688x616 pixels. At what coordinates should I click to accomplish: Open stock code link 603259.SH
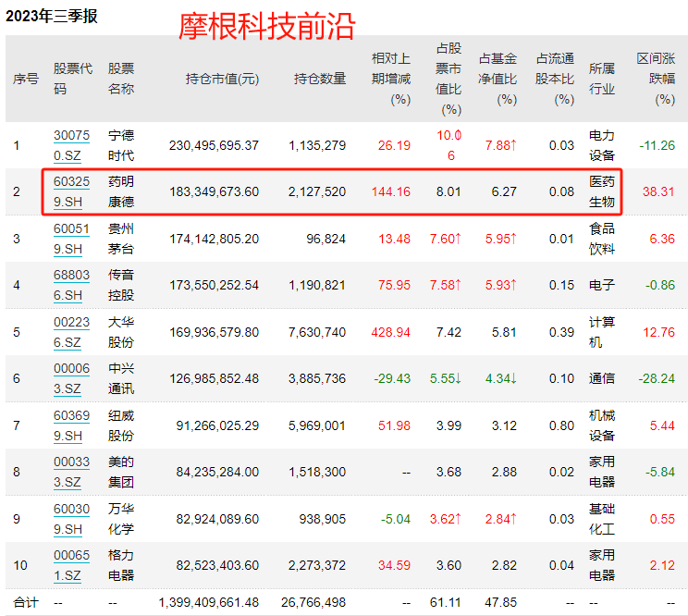71,191
